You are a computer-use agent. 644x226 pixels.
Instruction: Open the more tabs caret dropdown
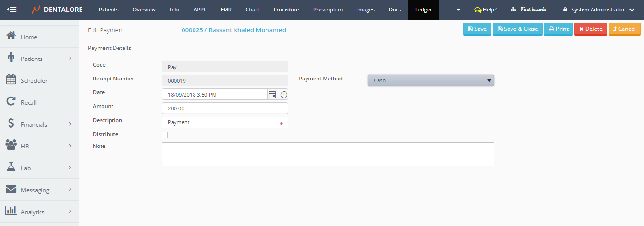[x=459, y=10]
